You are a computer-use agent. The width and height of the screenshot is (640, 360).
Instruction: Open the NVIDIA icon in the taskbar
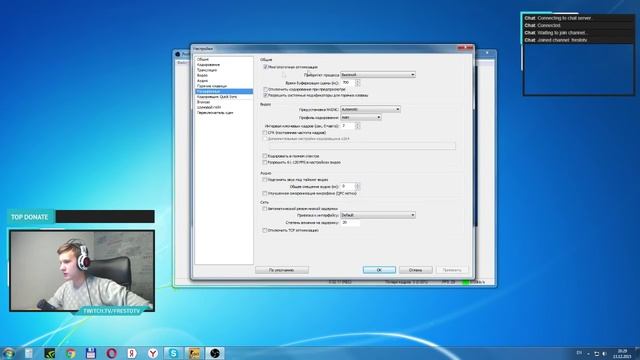49,353
